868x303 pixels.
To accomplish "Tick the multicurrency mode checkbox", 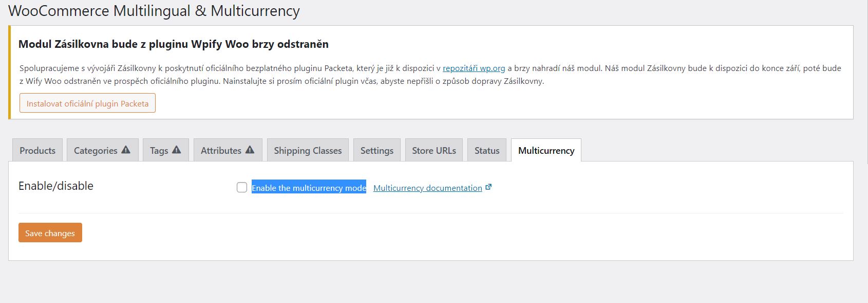I will (x=242, y=187).
